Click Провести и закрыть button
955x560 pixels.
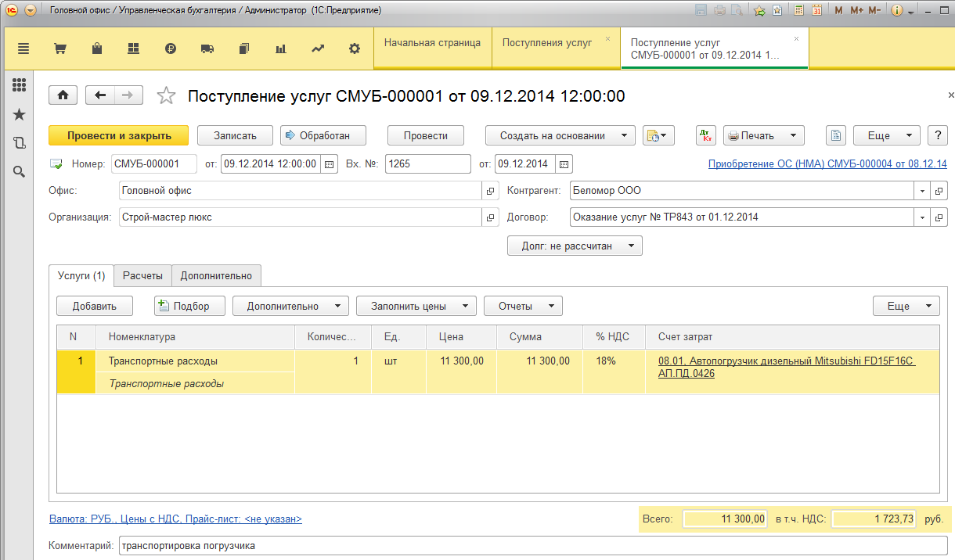(x=119, y=135)
